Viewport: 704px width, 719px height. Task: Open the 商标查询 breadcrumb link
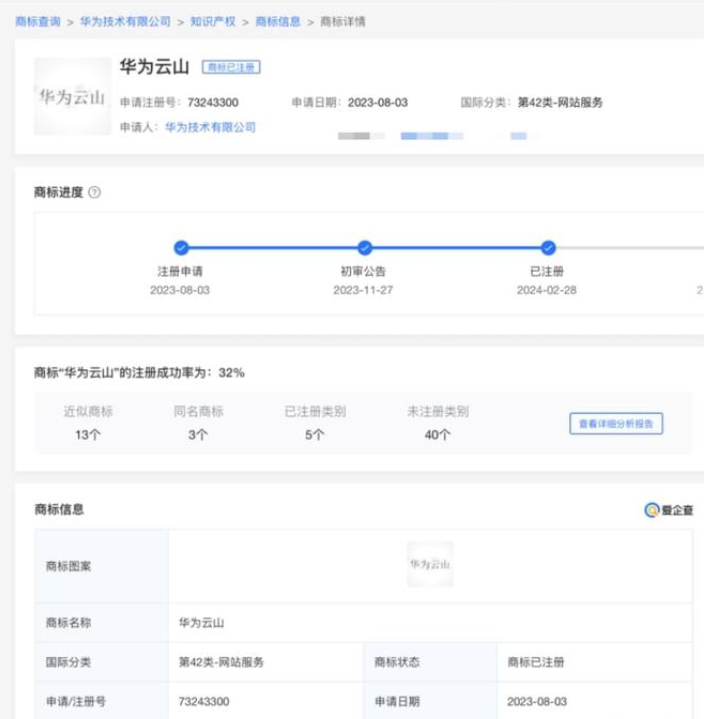click(x=38, y=22)
